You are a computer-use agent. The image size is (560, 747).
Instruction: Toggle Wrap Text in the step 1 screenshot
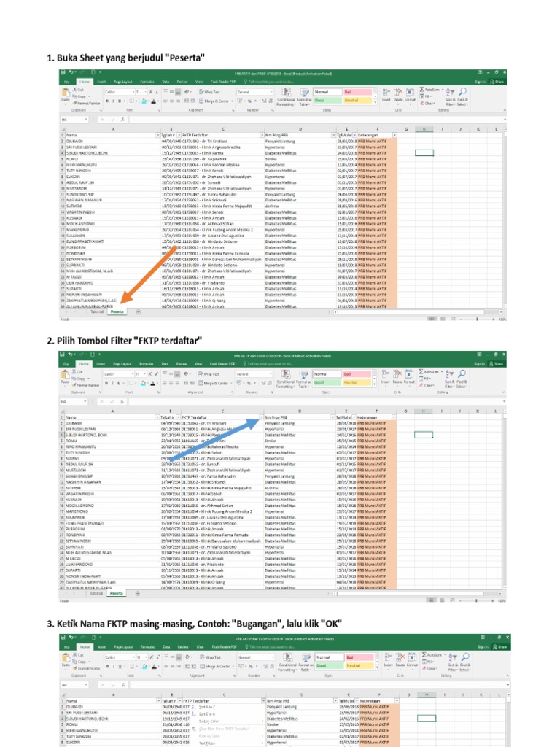(x=209, y=91)
